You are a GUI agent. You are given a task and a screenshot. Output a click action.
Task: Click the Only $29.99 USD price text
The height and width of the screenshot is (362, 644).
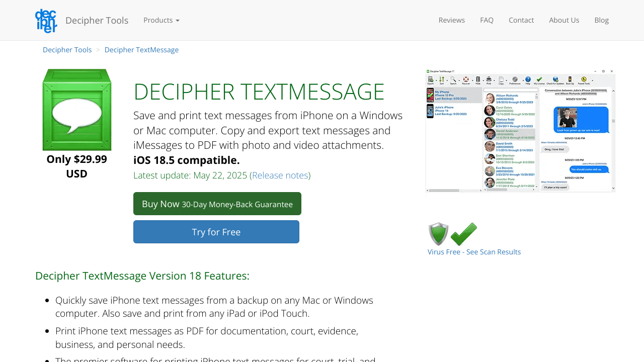tap(77, 166)
